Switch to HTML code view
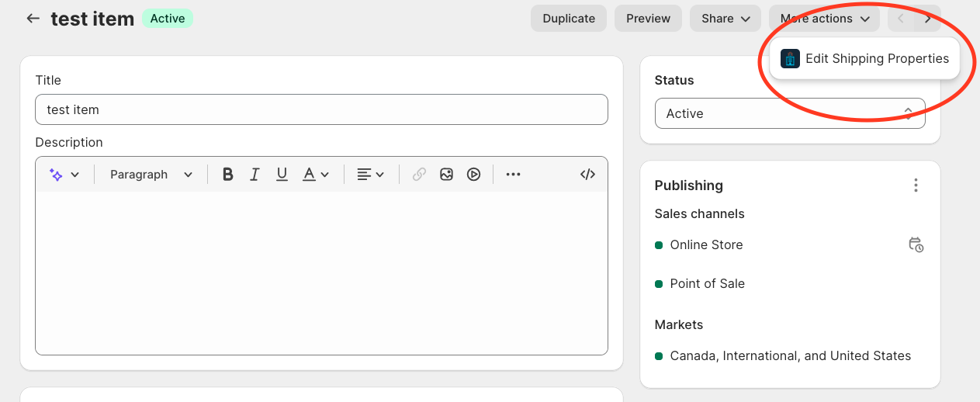Screen dimensions: 980x402 pyautogui.click(x=587, y=175)
